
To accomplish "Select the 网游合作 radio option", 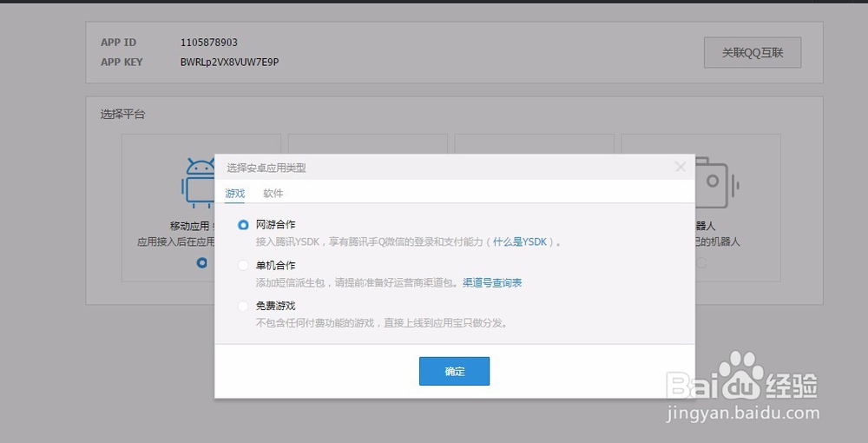I will [243, 225].
